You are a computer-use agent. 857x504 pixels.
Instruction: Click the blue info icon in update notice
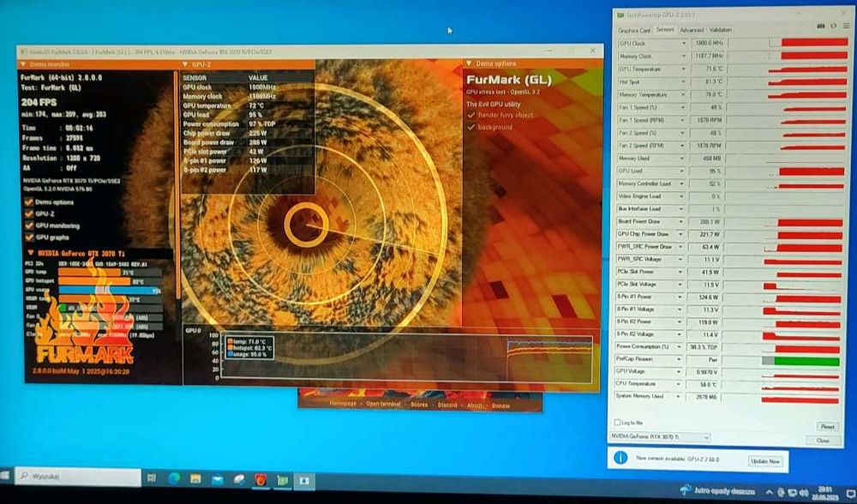[620, 458]
